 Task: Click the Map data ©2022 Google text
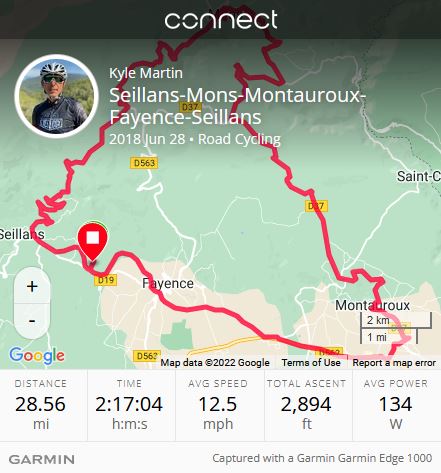215,363
